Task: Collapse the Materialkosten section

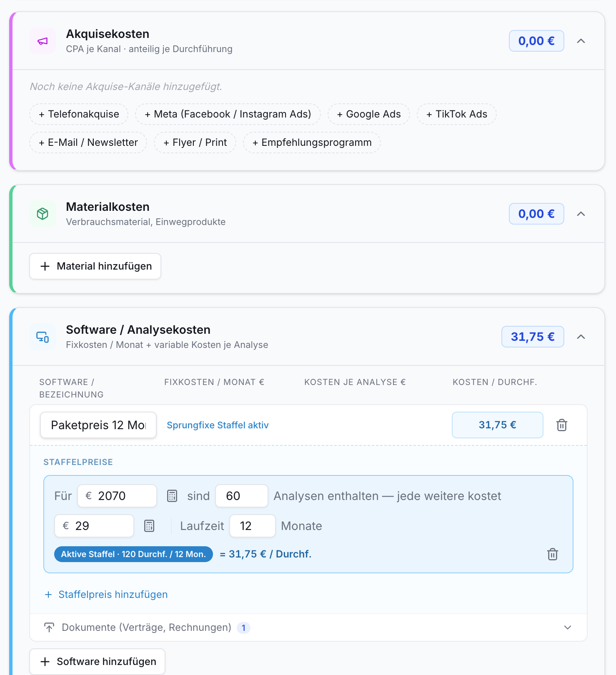Action: click(x=581, y=214)
